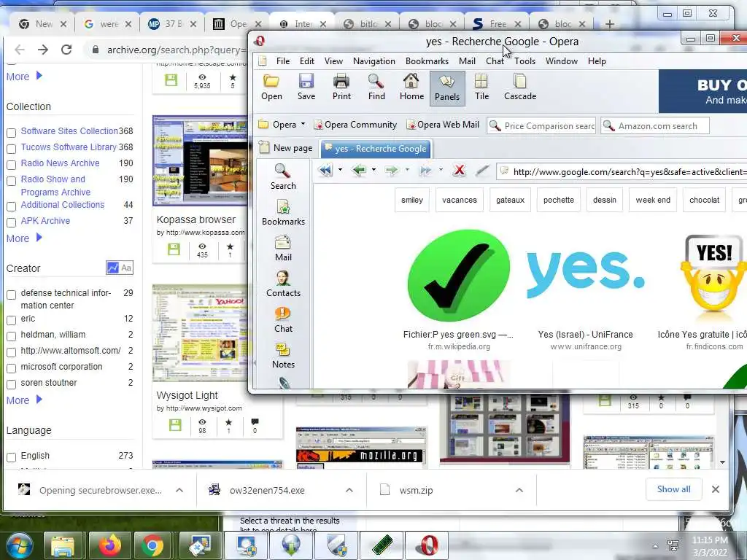Open Chrome from the Windows taskbar
The height and width of the screenshot is (560, 747).
tap(152, 545)
